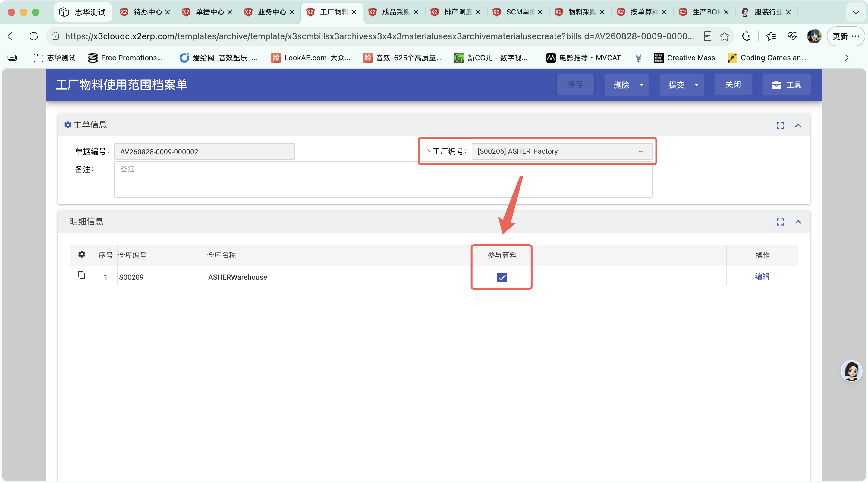Switch to the 待办中心 tab
Viewport: 868px width, 483px height.
click(x=145, y=12)
